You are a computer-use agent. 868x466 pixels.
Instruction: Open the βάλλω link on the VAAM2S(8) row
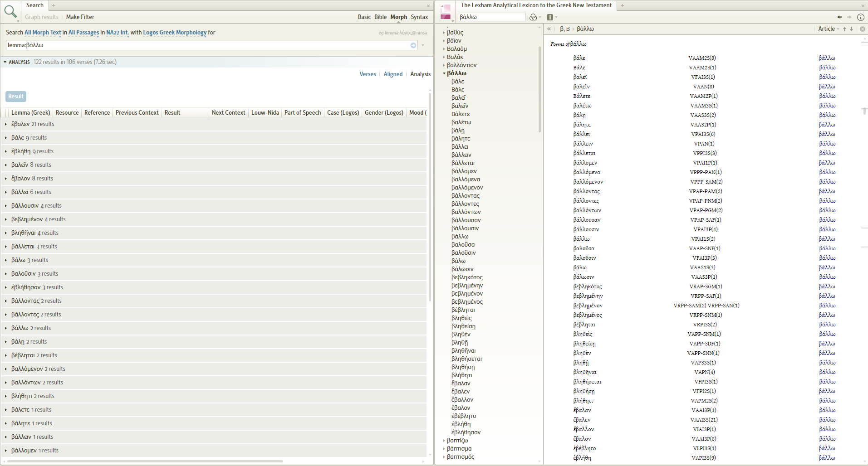tap(827, 58)
